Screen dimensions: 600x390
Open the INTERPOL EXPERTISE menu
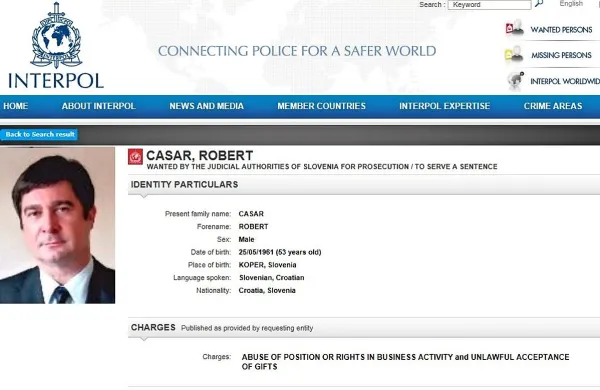tap(445, 106)
